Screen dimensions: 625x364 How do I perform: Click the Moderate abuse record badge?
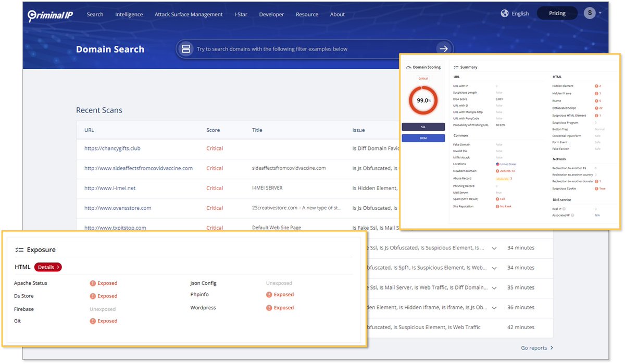502,179
